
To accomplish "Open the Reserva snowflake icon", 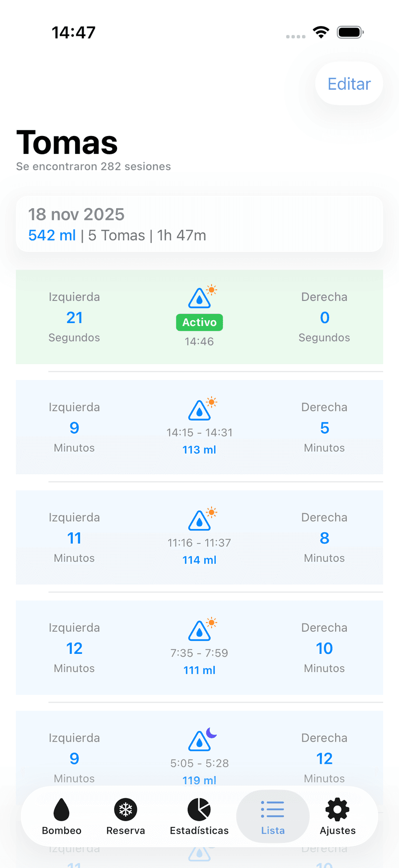I will [125, 809].
